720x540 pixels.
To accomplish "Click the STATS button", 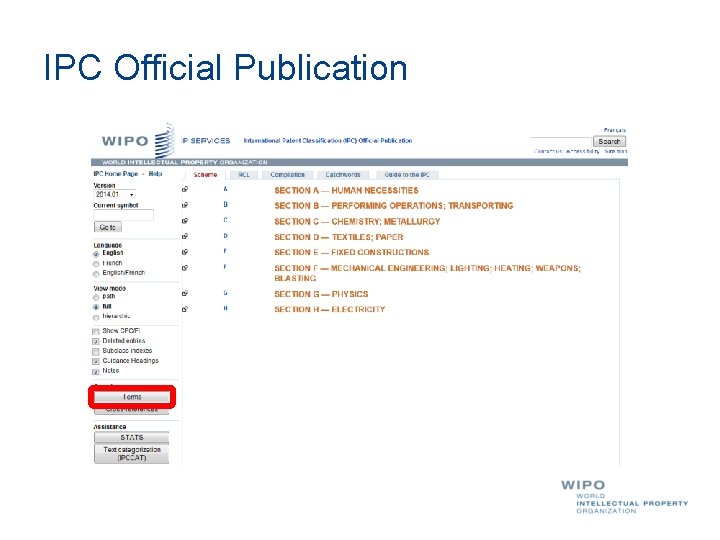I will click(x=132, y=438).
